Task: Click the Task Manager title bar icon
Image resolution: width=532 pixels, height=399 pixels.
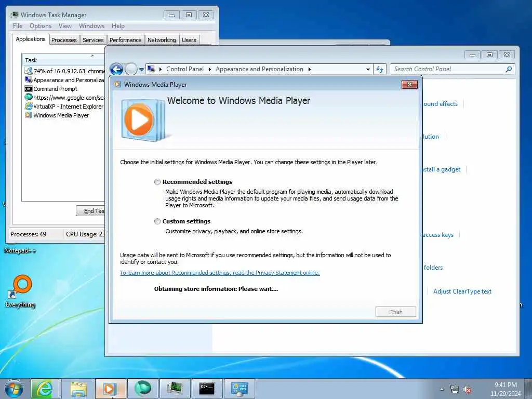Action: (x=14, y=15)
